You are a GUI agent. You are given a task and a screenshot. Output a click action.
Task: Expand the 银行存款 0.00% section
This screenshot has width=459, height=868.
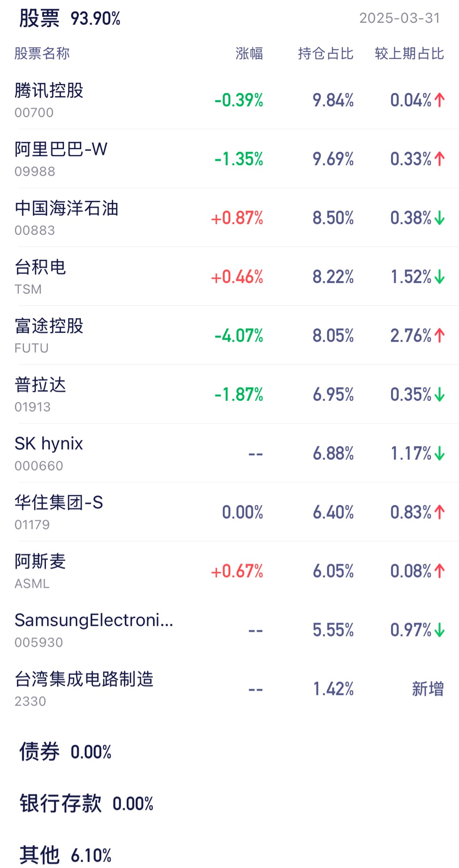(86, 804)
